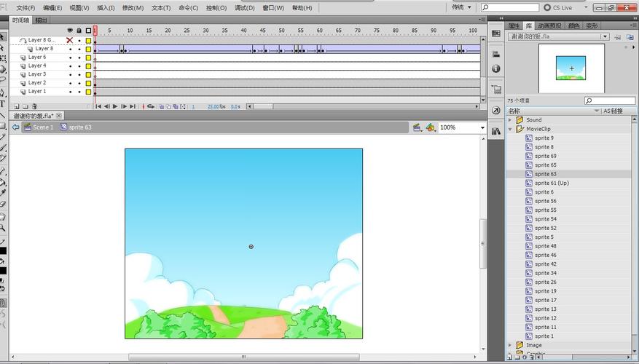Toggle Onion Skin icon
Image resolution: width=639 pixels, height=364 pixels.
coord(161,107)
